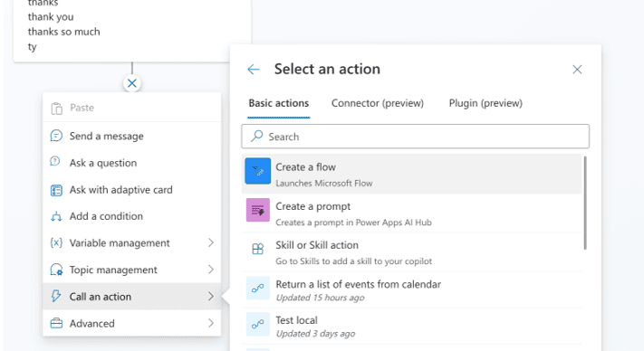Click the action list vertical scrollbar
Image resolution: width=644 pixels, height=351 pixels.
tap(585, 203)
